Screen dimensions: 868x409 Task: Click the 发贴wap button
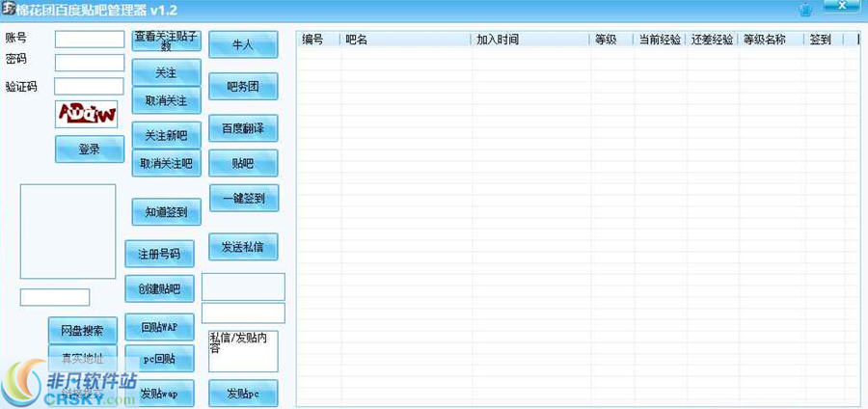(159, 394)
